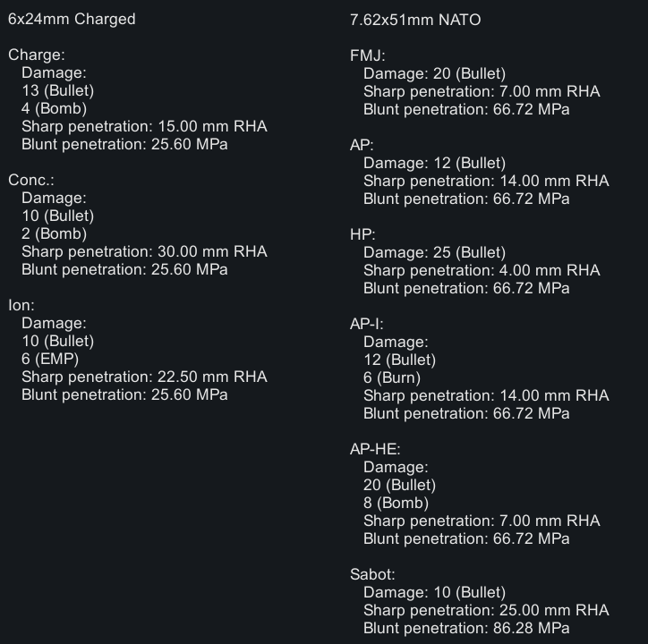This screenshot has width=648, height=644.
Task: Click Sharp penetration 25.00 mm RHA line
Action: pyautogui.click(x=486, y=610)
